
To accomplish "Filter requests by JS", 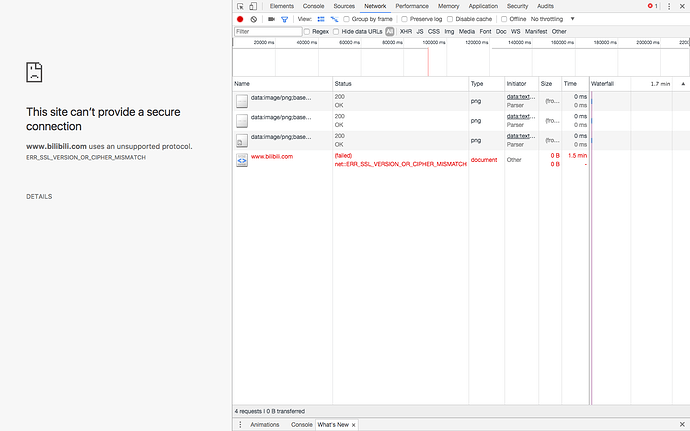I will [x=420, y=32].
